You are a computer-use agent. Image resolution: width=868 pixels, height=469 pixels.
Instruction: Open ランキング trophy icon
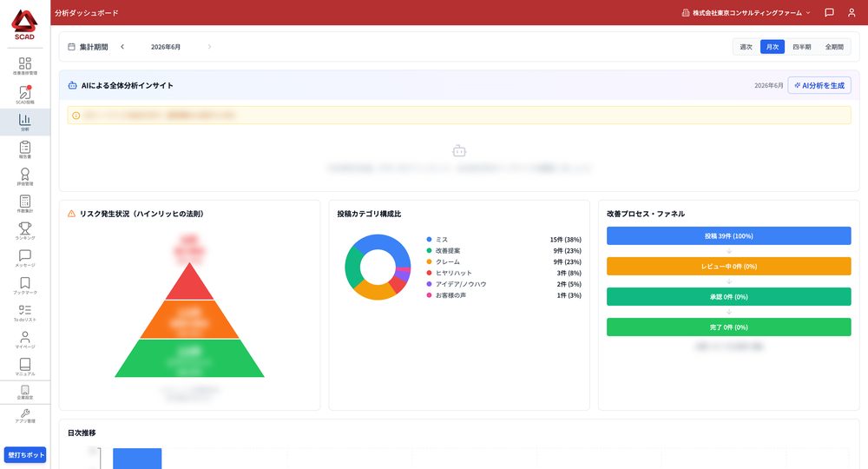coord(25,228)
